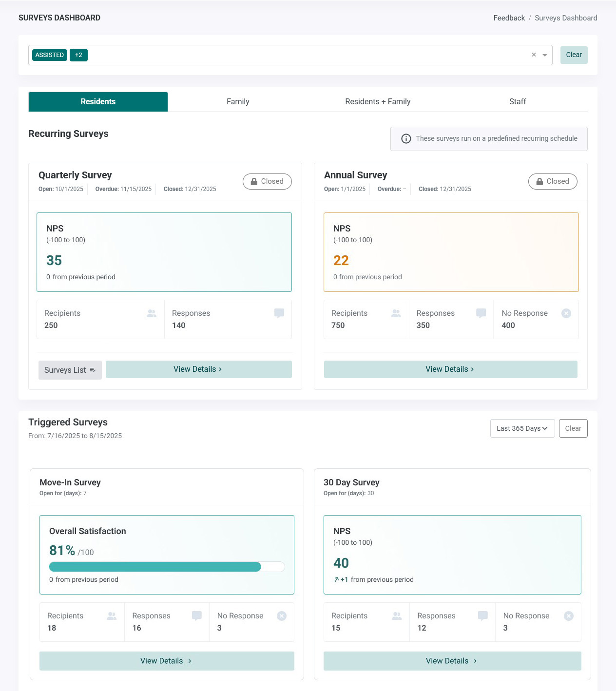
Task: Click Clear button next to Last 365 Days
Action: [x=573, y=428]
